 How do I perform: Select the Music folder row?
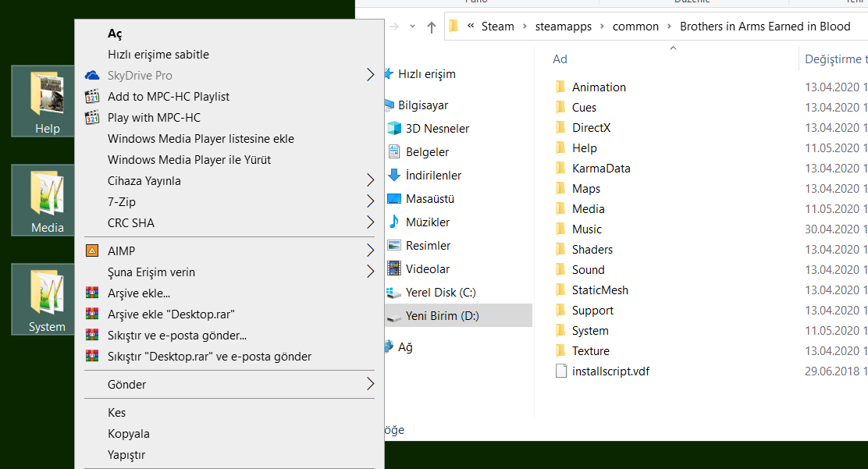click(586, 229)
